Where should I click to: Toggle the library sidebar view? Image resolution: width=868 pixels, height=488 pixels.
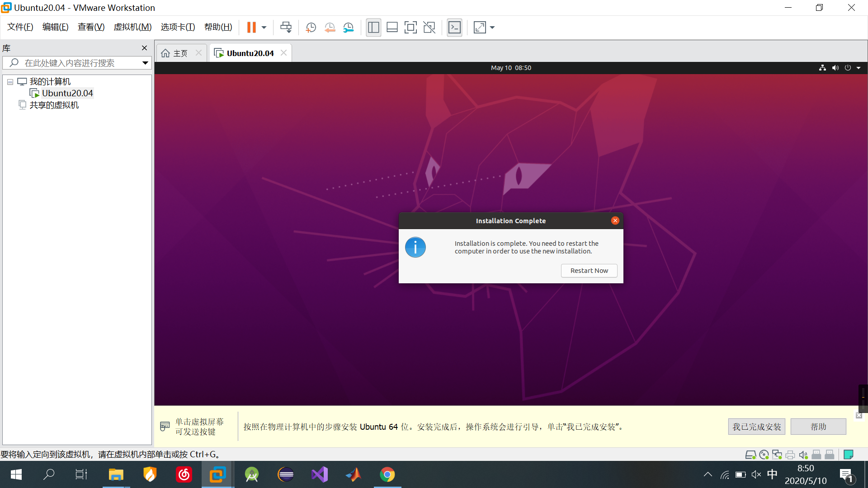[x=373, y=28]
